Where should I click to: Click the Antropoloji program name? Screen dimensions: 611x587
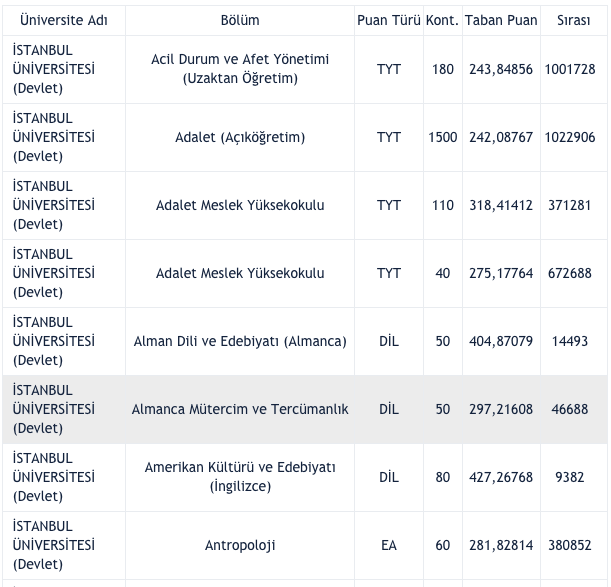240,545
